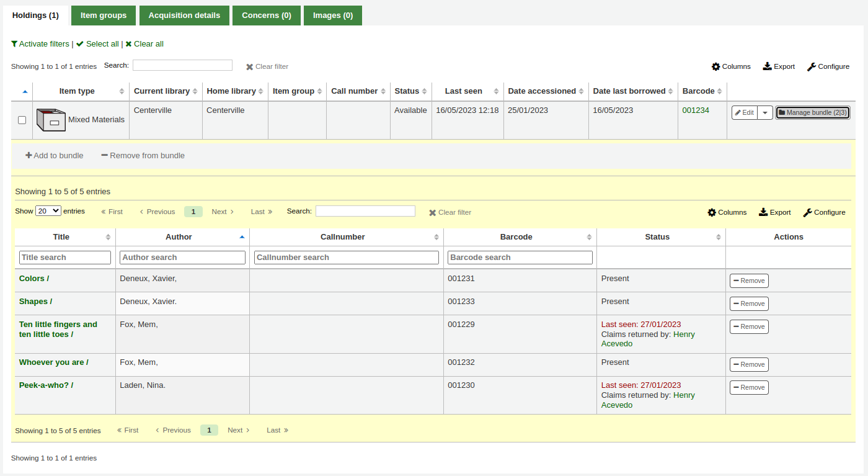Add items to bundle with the plus icon

click(54, 155)
